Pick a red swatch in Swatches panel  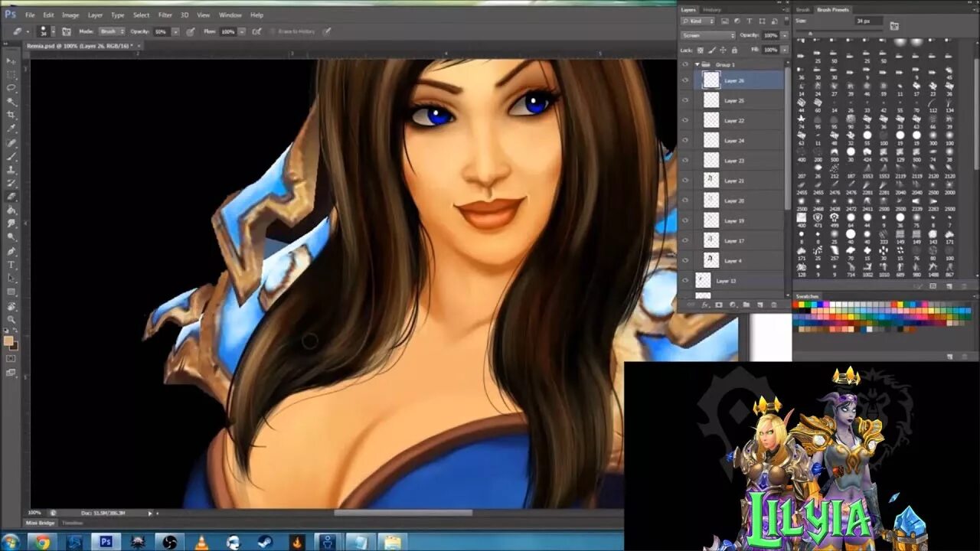tap(797, 305)
